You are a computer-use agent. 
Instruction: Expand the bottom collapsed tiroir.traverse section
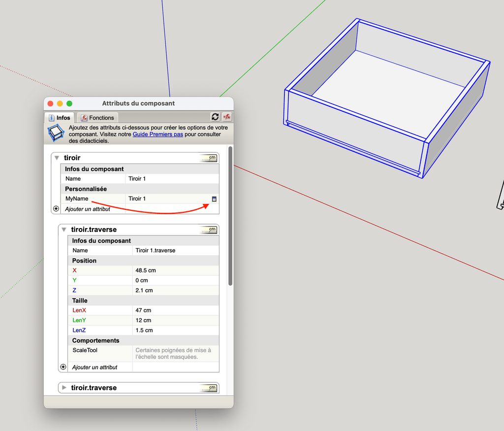coord(64,388)
